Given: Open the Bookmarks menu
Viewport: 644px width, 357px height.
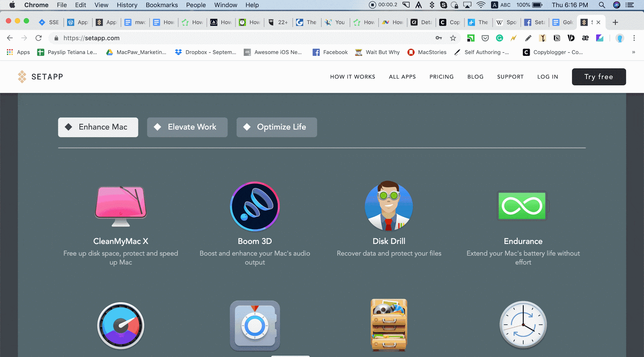Looking at the screenshot, I should 162,5.
